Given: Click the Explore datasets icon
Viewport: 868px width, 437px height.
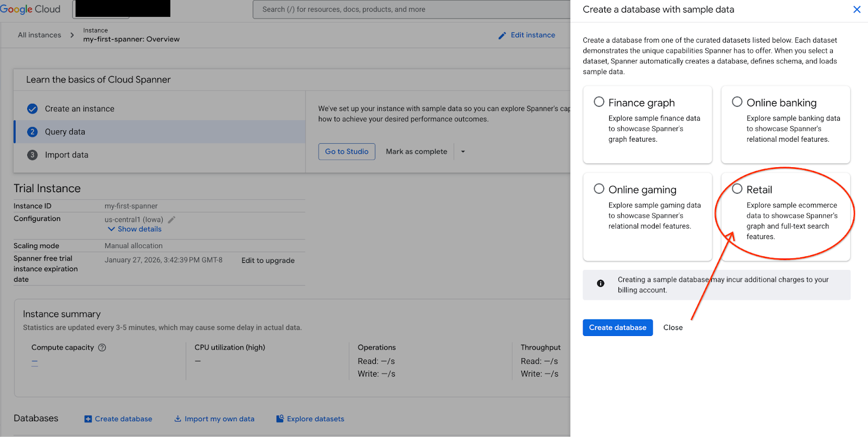Looking at the screenshot, I should [280, 419].
